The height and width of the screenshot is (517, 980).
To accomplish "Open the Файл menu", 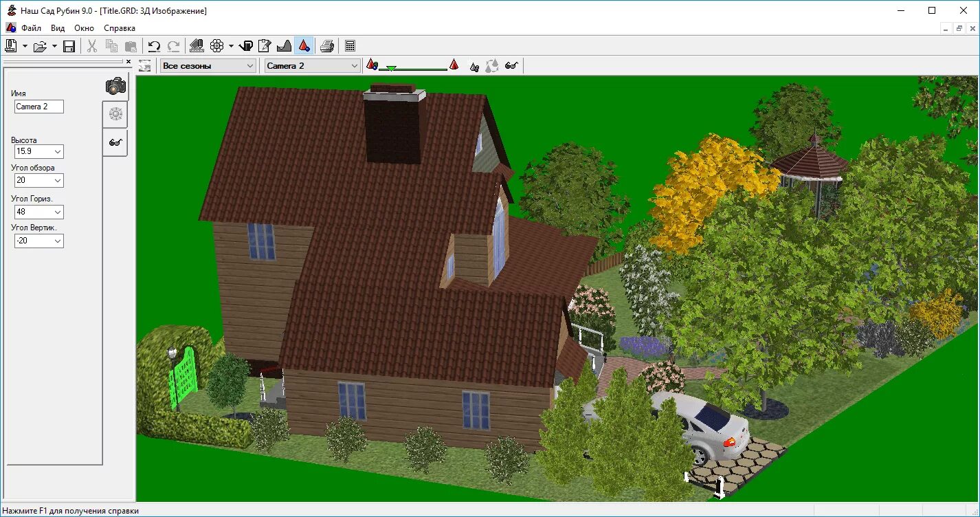I will click(31, 28).
